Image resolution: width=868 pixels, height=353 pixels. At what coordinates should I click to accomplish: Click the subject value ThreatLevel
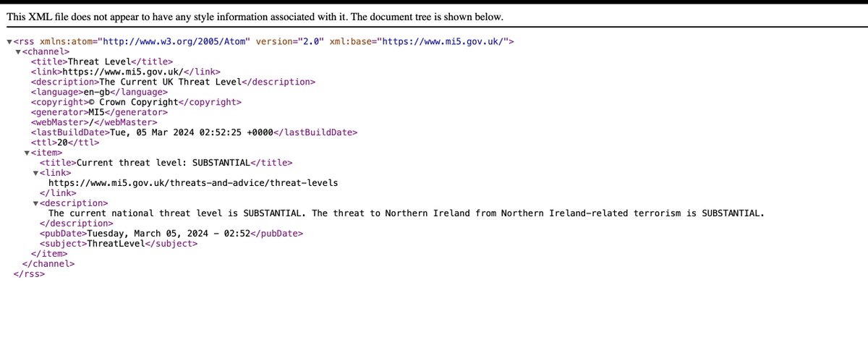pos(116,244)
